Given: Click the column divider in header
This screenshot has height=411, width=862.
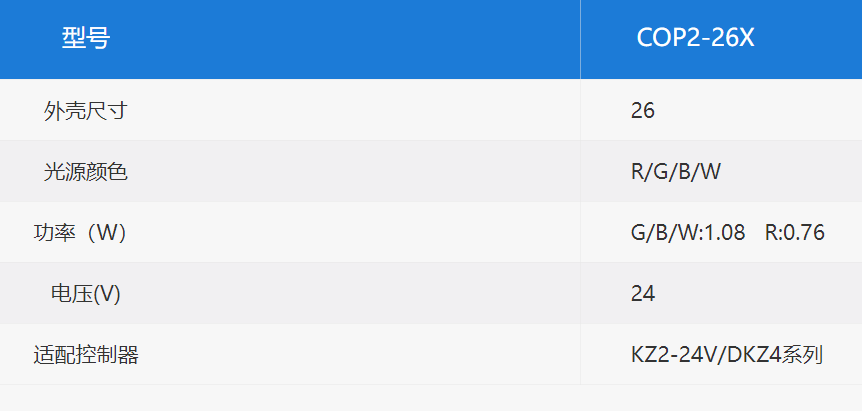Looking at the screenshot, I should (x=580, y=38).
